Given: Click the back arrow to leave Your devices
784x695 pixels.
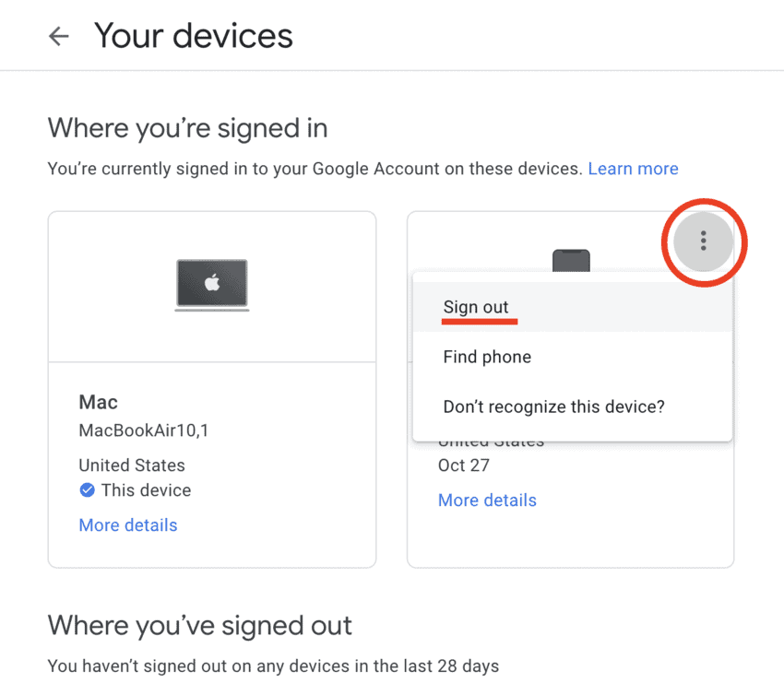Looking at the screenshot, I should click(58, 35).
